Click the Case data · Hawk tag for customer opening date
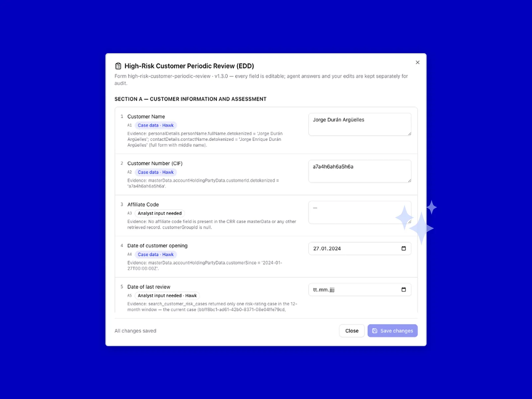This screenshot has height=399, width=532. click(156, 254)
